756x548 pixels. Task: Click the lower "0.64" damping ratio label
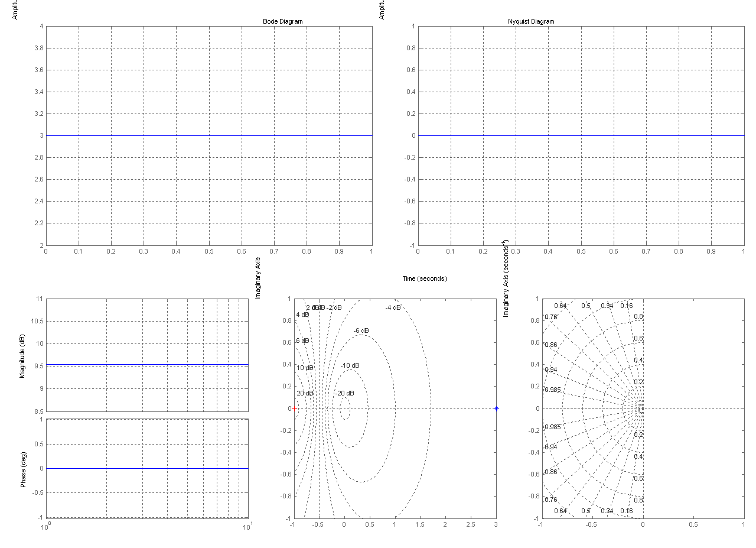point(561,511)
